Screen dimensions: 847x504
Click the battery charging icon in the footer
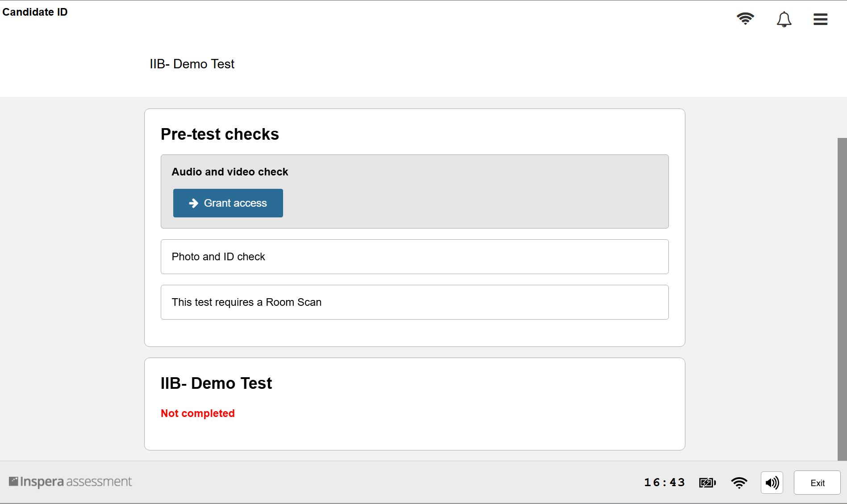pos(707,483)
